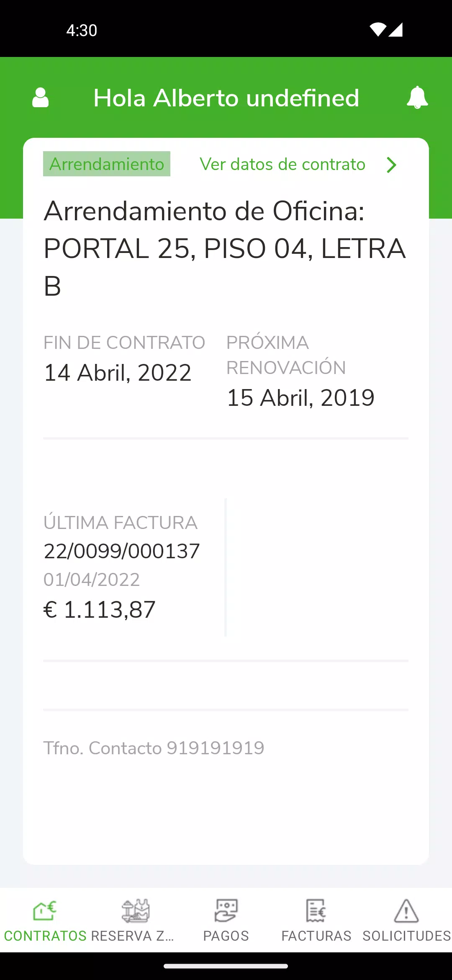Viewport: 452px width, 980px height.
Task: Tap the Arrendamiento de Oficina title
Action: pos(225,248)
